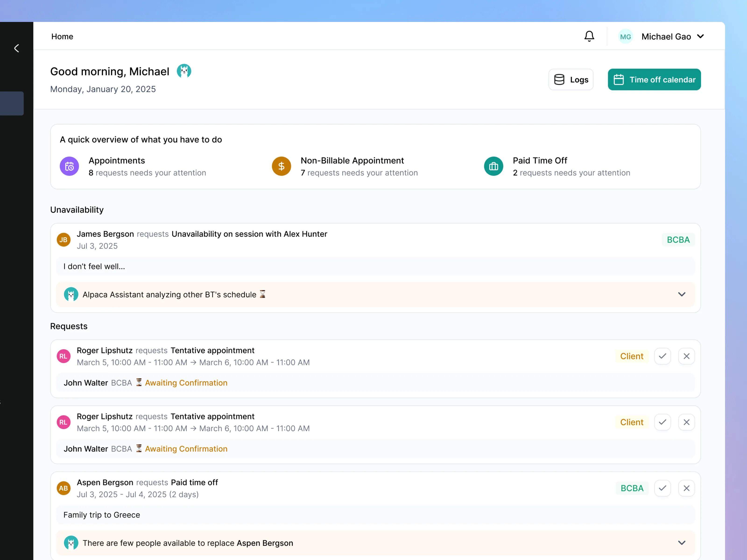Open the Time off calendar

[654, 79]
